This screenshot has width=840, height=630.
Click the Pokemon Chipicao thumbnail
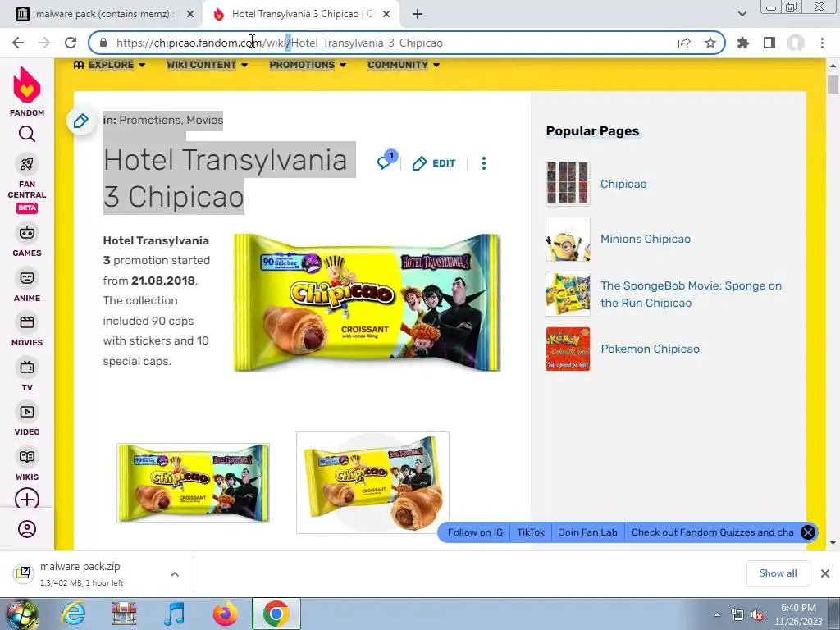[x=568, y=349]
